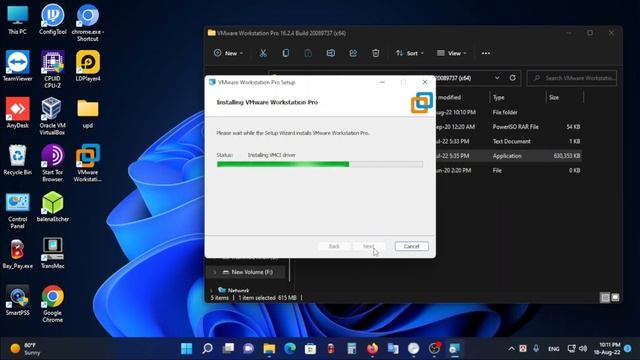Open Google Chrome desktop icon
This screenshot has width=640, height=360.
coord(53,304)
